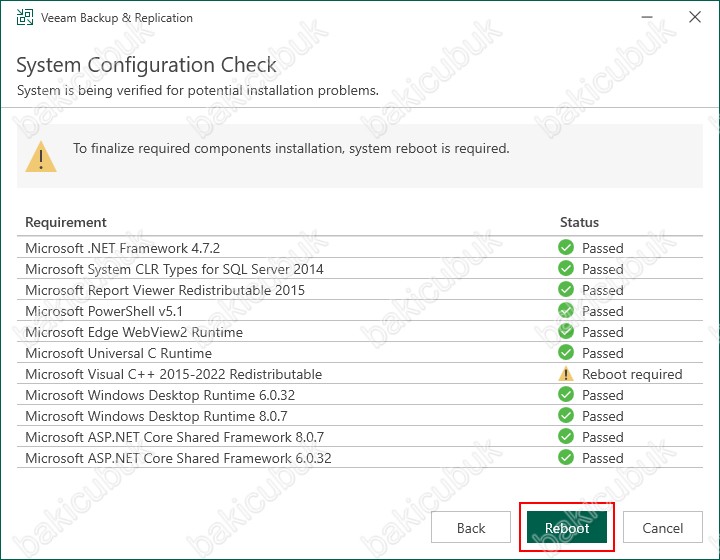
Task: Click the Status column header
Action: pos(579,222)
